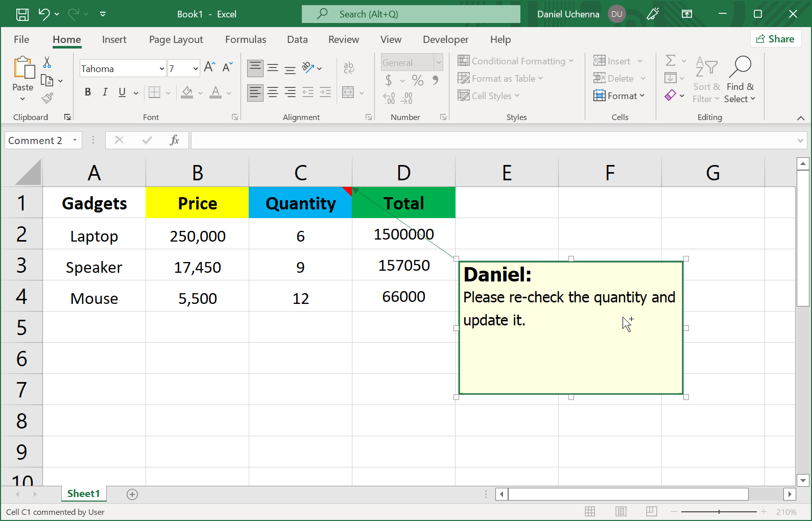Click in the Search box
This screenshot has height=521, width=812.
point(411,14)
